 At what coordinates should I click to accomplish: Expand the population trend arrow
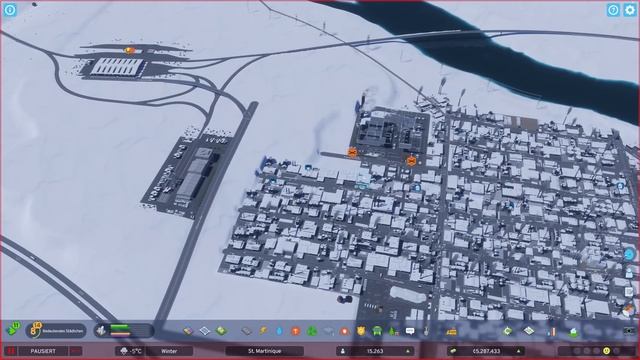click(x=408, y=351)
